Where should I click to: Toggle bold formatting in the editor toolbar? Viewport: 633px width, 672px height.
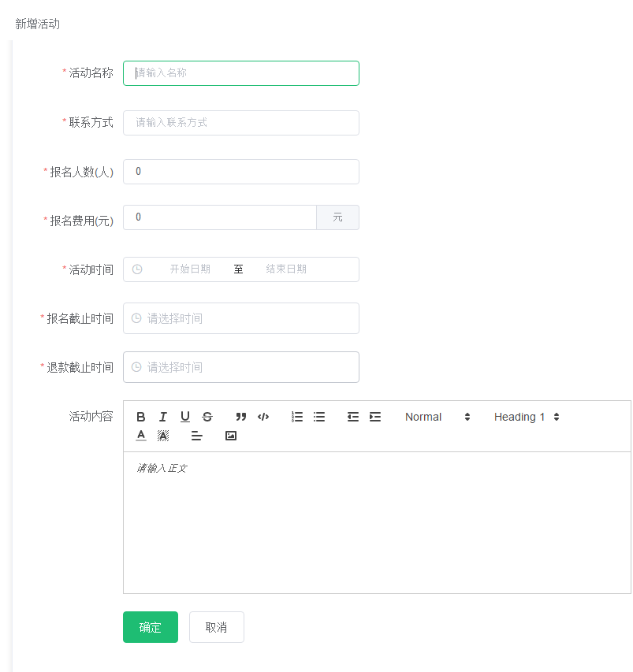click(141, 417)
